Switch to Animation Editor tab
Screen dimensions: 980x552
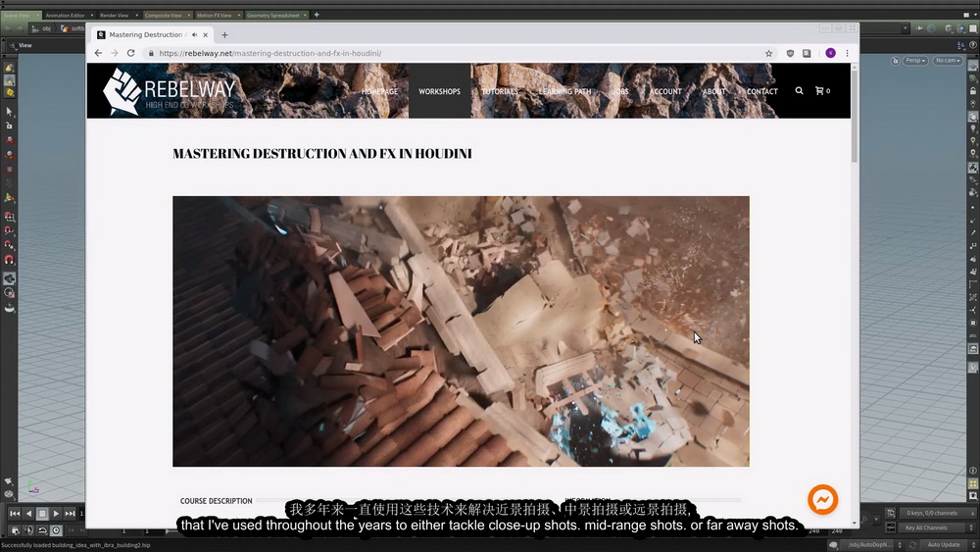[65, 15]
